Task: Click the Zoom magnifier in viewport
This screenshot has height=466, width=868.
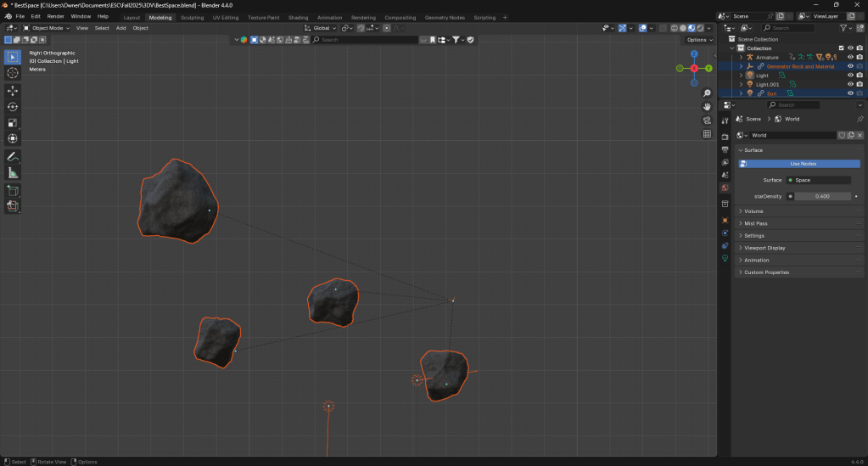Action: pyautogui.click(x=707, y=93)
